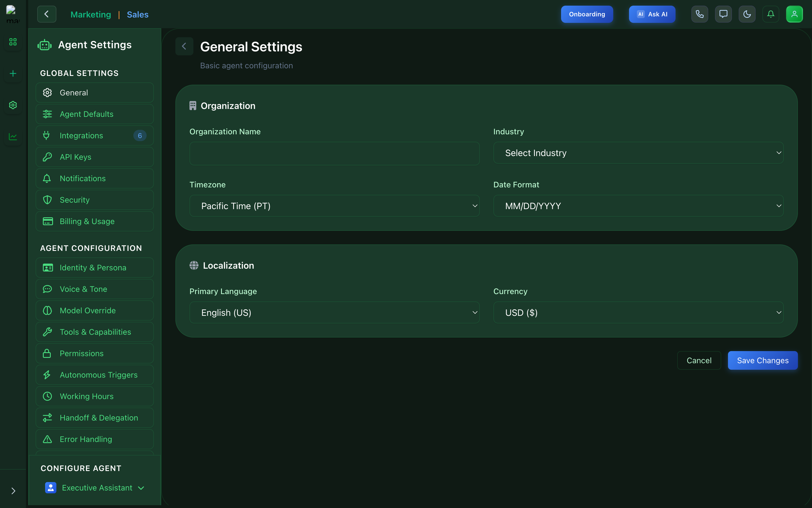This screenshot has width=812, height=508.
Task: Open Working Hours settings
Action: point(95,397)
